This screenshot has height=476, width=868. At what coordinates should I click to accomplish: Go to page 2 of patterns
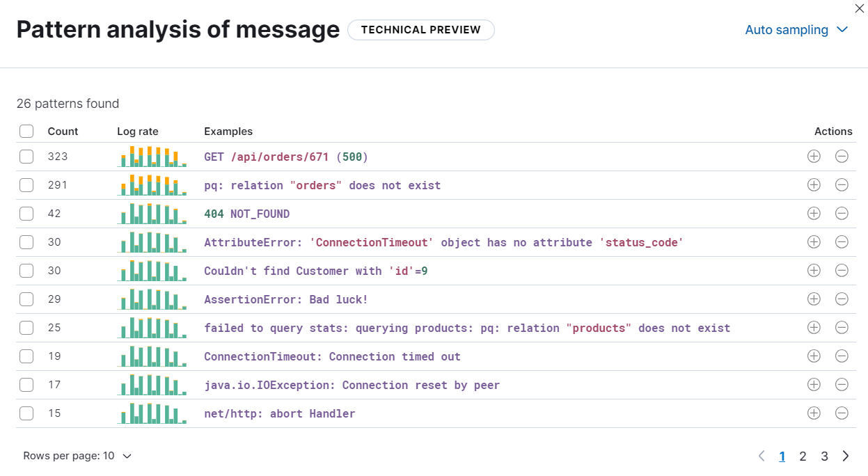[x=803, y=455]
